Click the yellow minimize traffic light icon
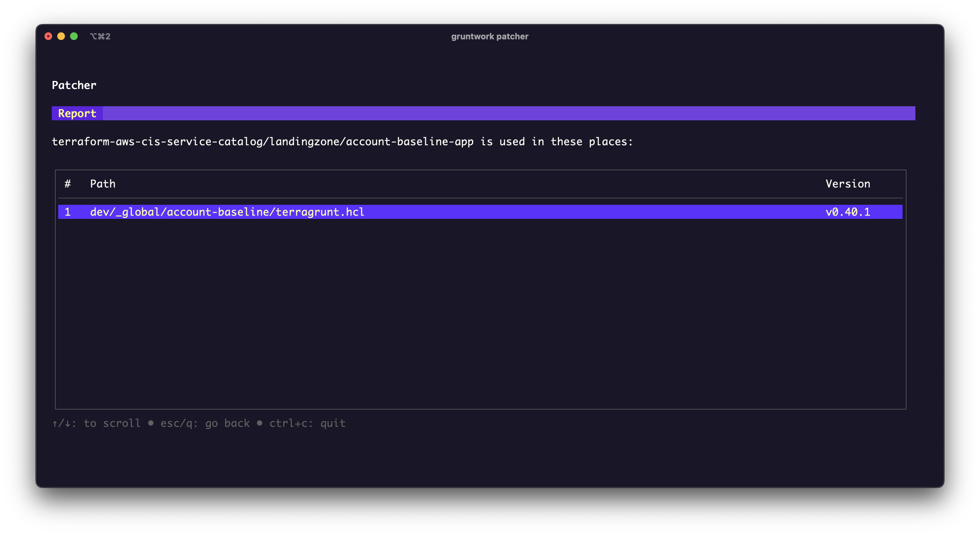This screenshot has height=535, width=980. [x=61, y=36]
